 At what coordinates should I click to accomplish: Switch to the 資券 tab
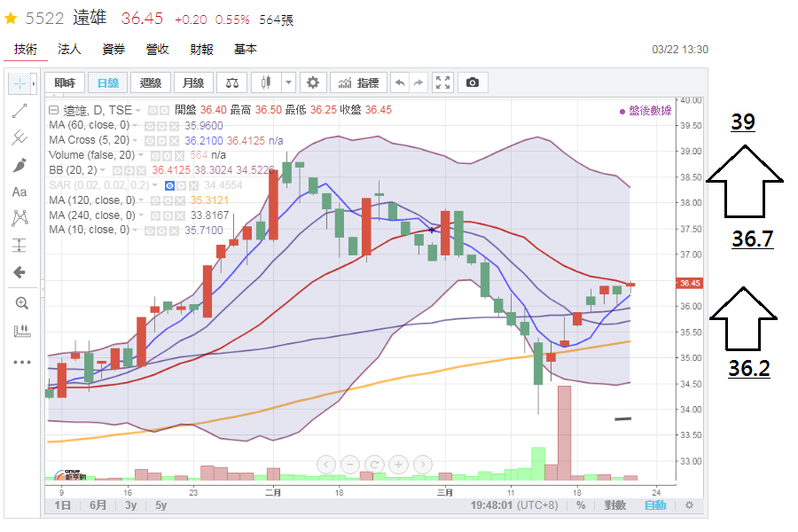point(113,50)
